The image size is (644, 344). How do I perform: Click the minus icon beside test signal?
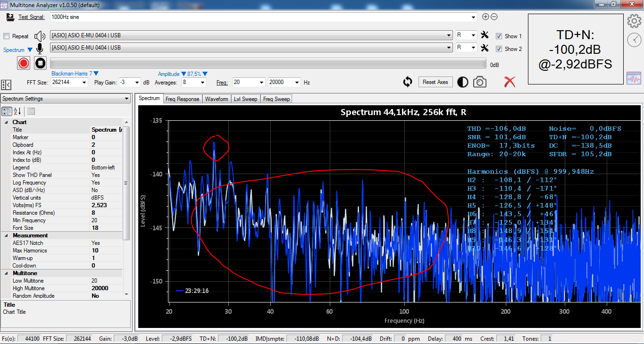494,17
